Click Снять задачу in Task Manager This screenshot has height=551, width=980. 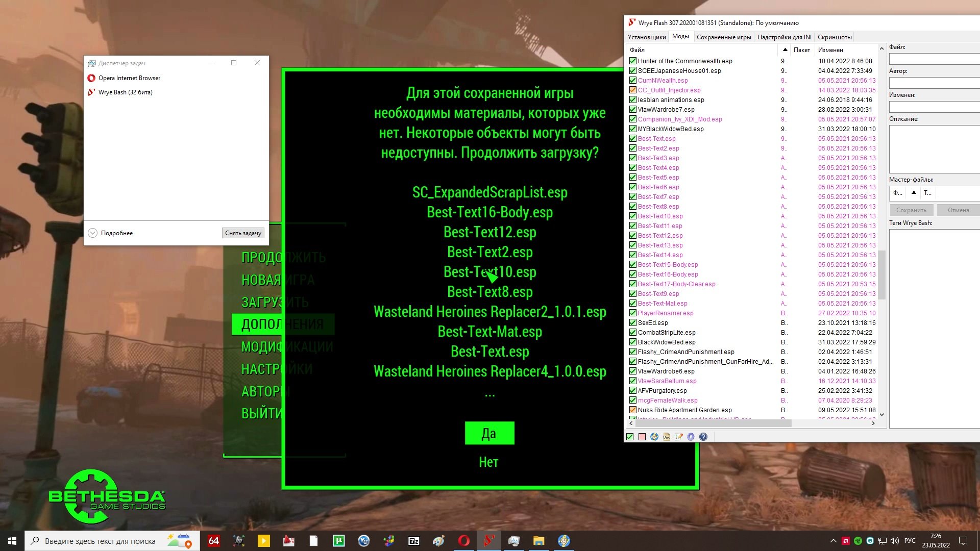[243, 233]
